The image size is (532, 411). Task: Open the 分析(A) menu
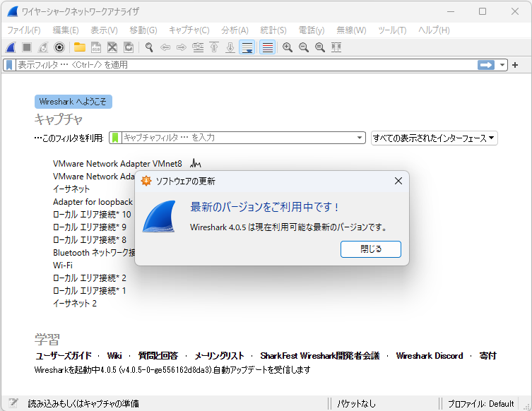pos(235,30)
